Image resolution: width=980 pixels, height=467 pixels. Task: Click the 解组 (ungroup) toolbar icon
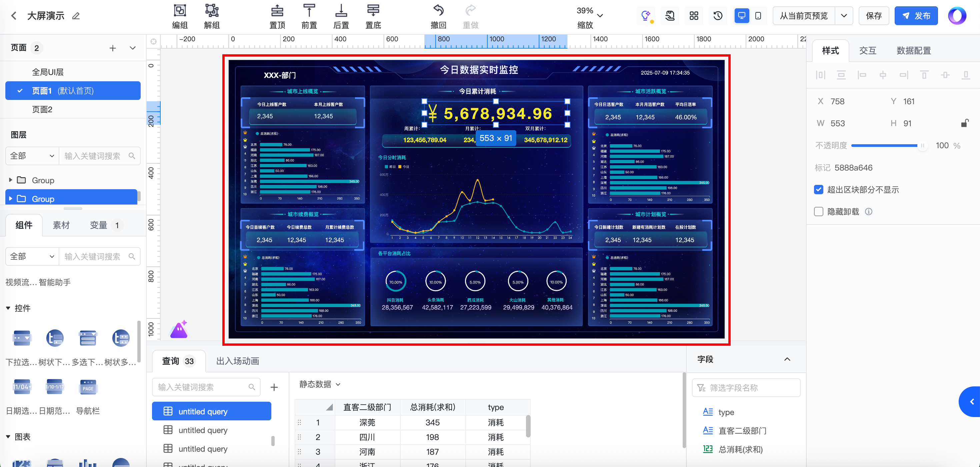coord(212,11)
